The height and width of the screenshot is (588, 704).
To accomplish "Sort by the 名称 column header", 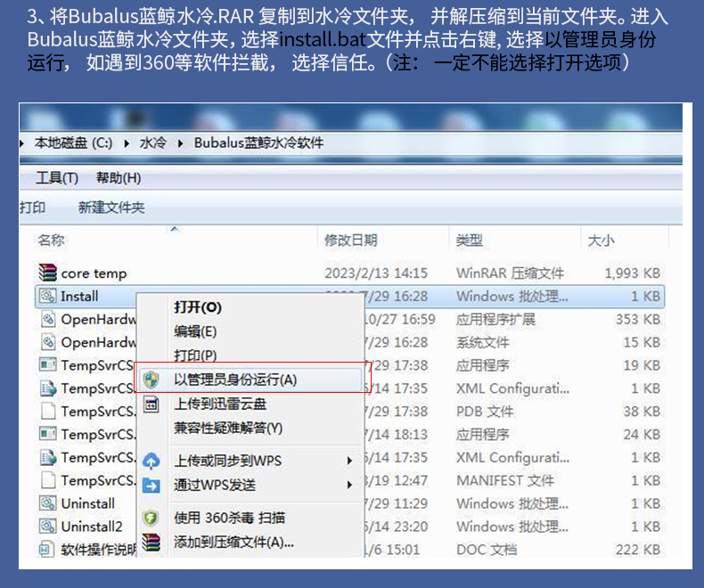I will click(51, 241).
